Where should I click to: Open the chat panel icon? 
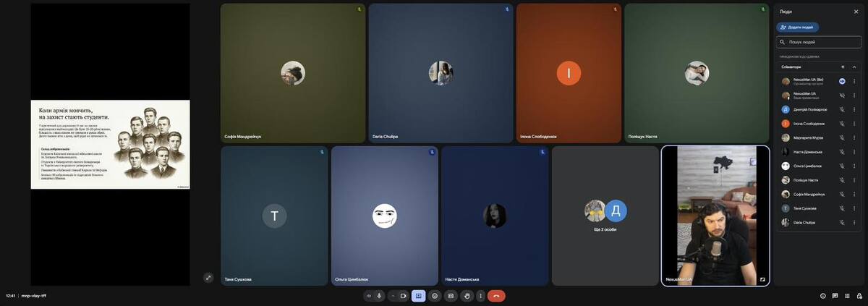[x=835, y=296]
